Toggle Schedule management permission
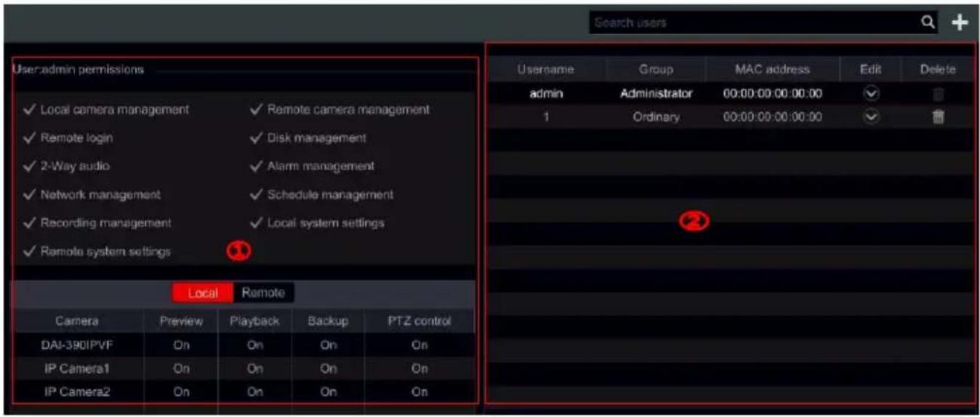The height and width of the screenshot is (417, 980). point(321,194)
